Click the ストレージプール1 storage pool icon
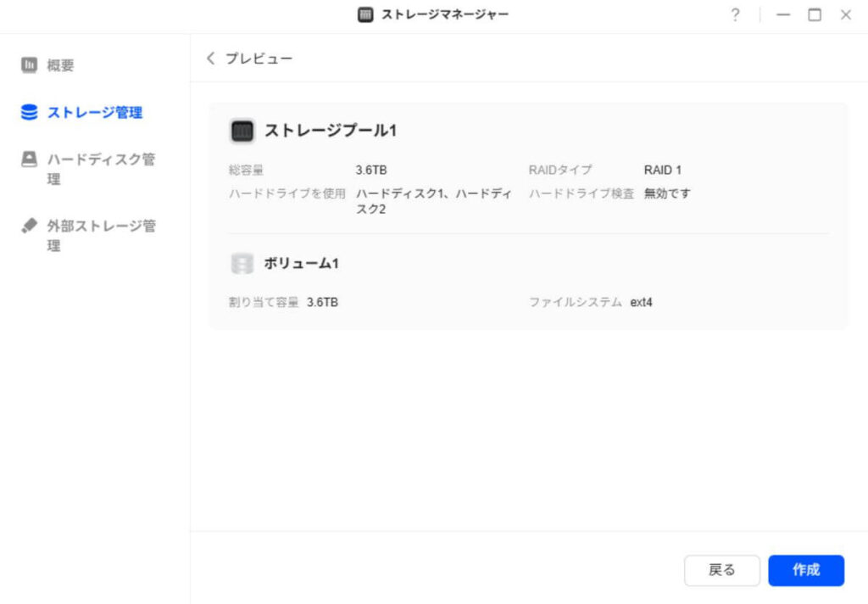Image resolution: width=868 pixels, height=604 pixels. tap(242, 131)
